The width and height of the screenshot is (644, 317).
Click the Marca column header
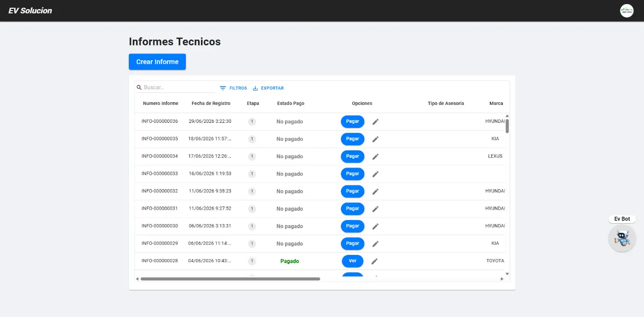pos(496,104)
